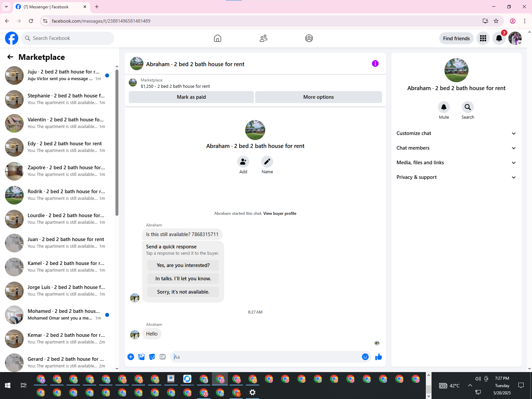The image size is (532, 399).
Task: Send quick reply 'Sorry, it's not available.'
Action: (x=183, y=292)
